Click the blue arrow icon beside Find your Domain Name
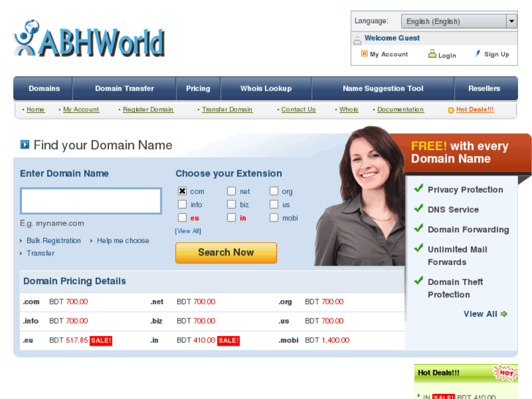Image resolution: width=532 pixels, height=399 pixels. point(25,145)
